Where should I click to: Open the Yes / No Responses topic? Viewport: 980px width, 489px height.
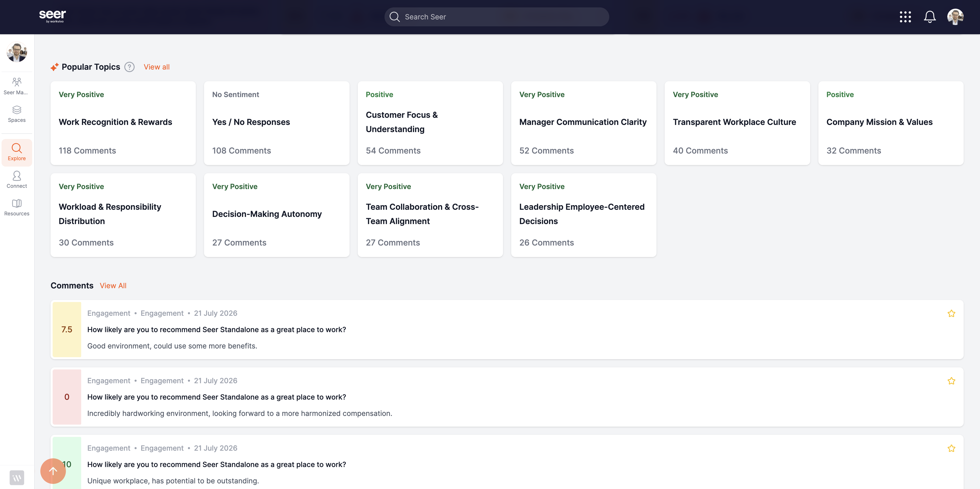(x=277, y=123)
